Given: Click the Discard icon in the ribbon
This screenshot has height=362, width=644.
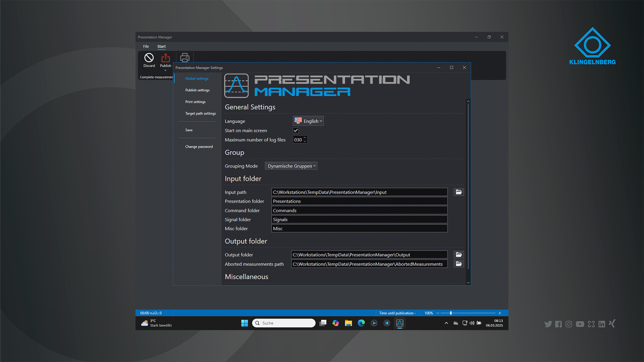Looking at the screenshot, I should click(149, 58).
